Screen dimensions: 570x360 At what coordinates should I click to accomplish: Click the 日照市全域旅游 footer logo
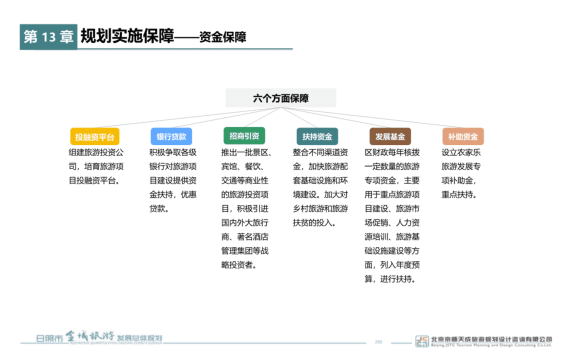coord(99,337)
